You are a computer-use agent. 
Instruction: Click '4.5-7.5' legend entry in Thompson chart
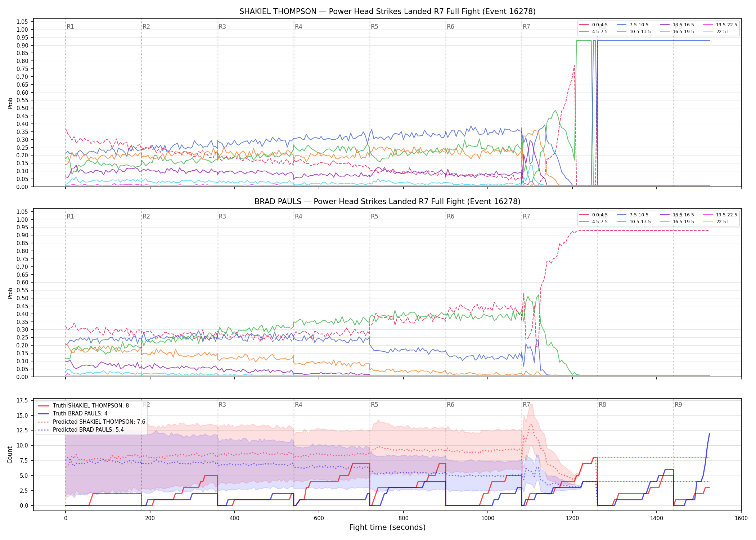(x=594, y=32)
